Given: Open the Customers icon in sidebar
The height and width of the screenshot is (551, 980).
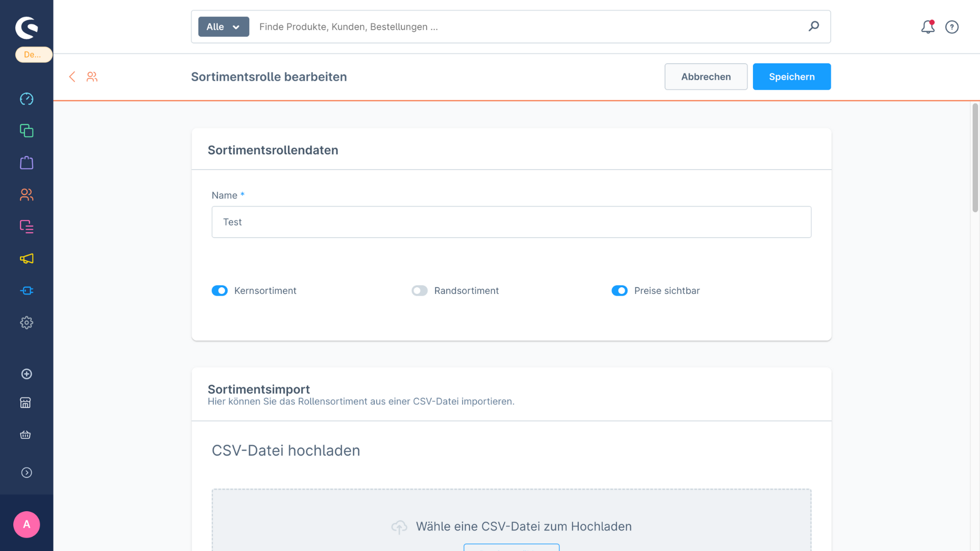Looking at the screenshot, I should pyautogui.click(x=27, y=194).
